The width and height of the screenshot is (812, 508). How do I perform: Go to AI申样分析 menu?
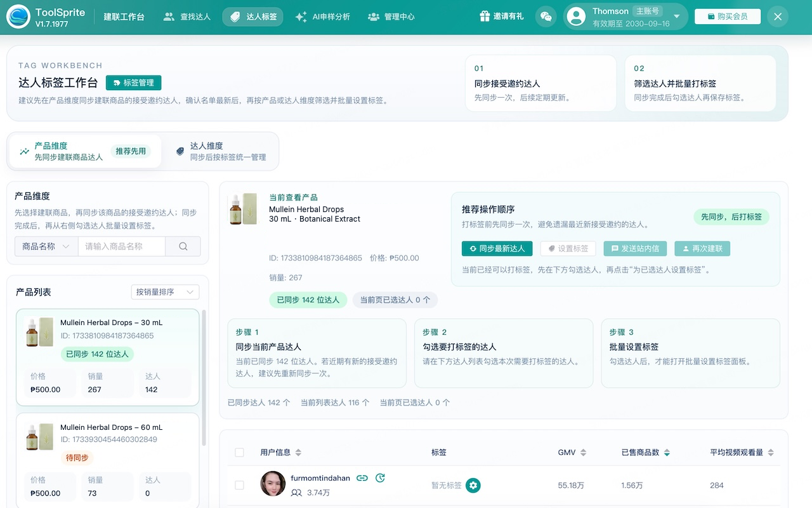pyautogui.click(x=323, y=17)
